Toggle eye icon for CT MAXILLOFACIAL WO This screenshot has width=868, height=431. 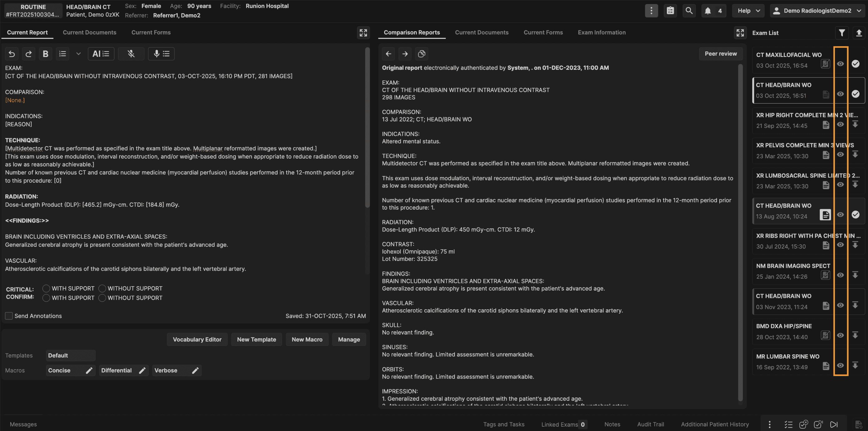pos(840,64)
